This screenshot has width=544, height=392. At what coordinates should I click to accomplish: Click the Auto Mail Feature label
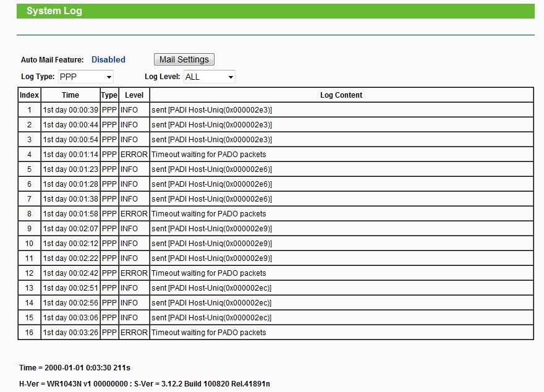click(x=52, y=60)
